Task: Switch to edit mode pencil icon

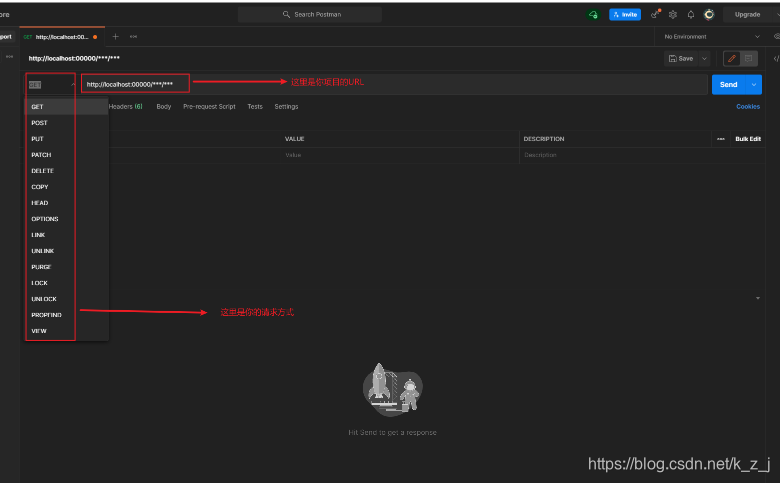Action: [732, 58]
